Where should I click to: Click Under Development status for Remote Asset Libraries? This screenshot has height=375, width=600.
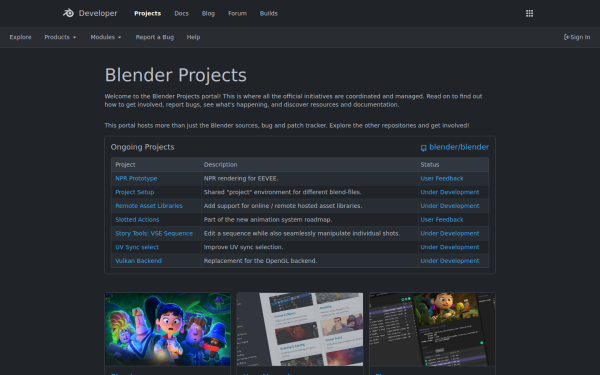450,206
